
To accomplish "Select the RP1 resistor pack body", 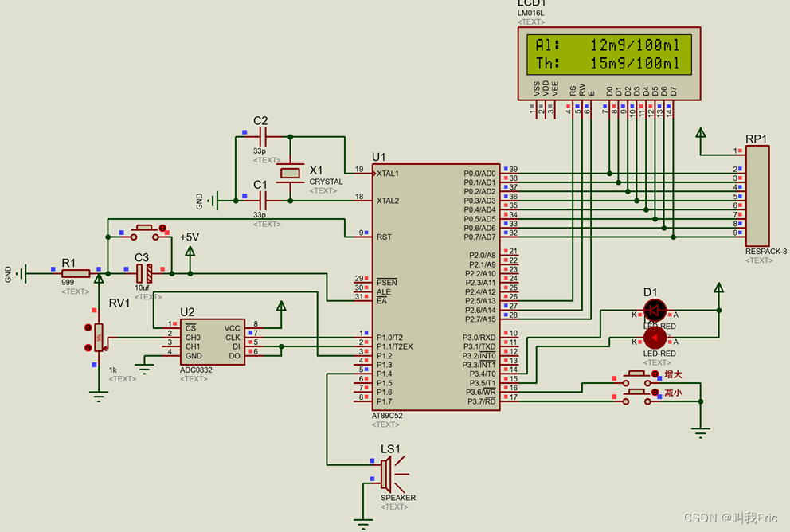I will click(757, 196).
